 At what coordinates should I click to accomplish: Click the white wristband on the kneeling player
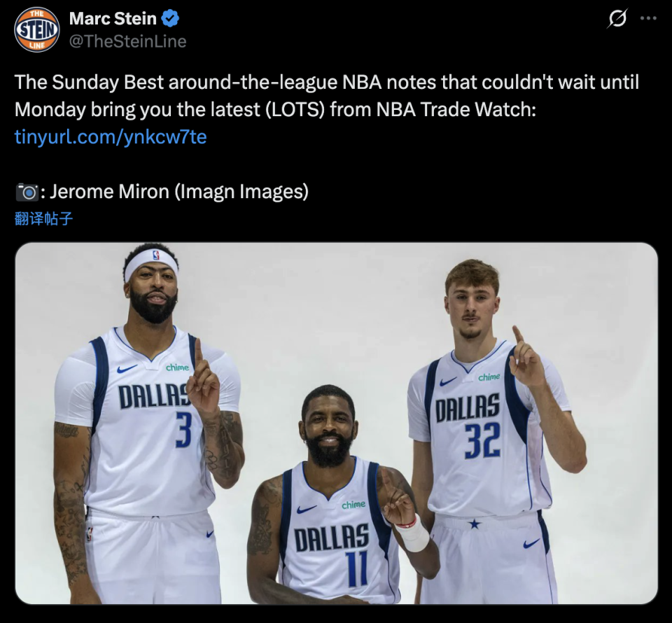click(x=412, y=533)
